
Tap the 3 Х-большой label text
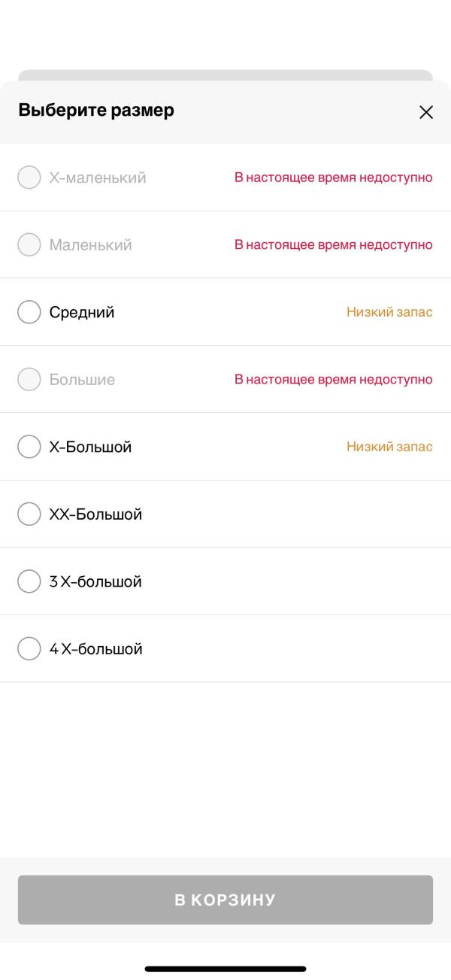(x=95, y=581)
